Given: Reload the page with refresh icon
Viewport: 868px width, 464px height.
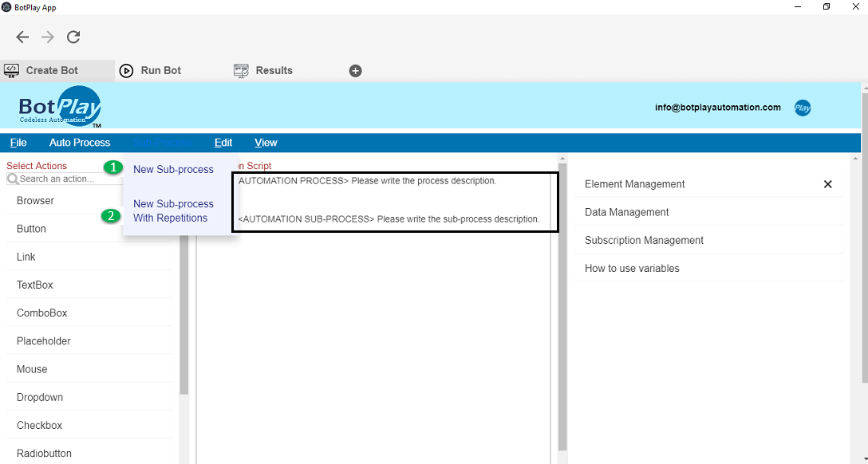Looking at the screenshot, I should click(73, 37).
